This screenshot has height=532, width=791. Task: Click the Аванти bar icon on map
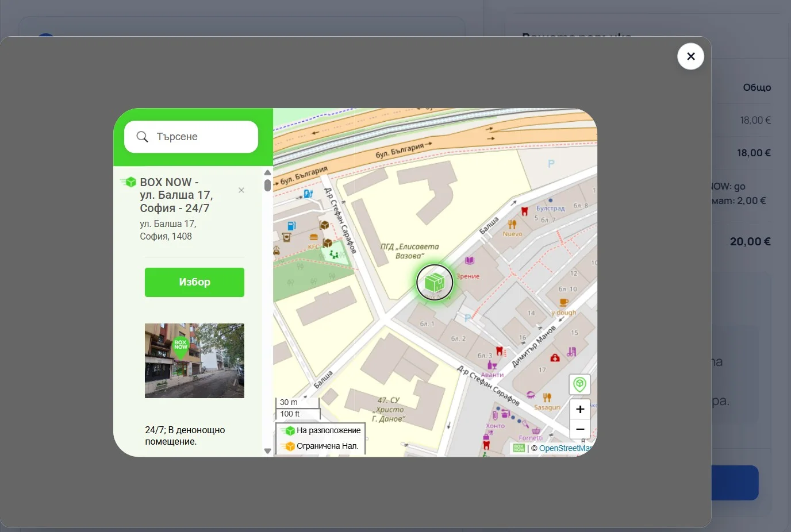point(492,365)
